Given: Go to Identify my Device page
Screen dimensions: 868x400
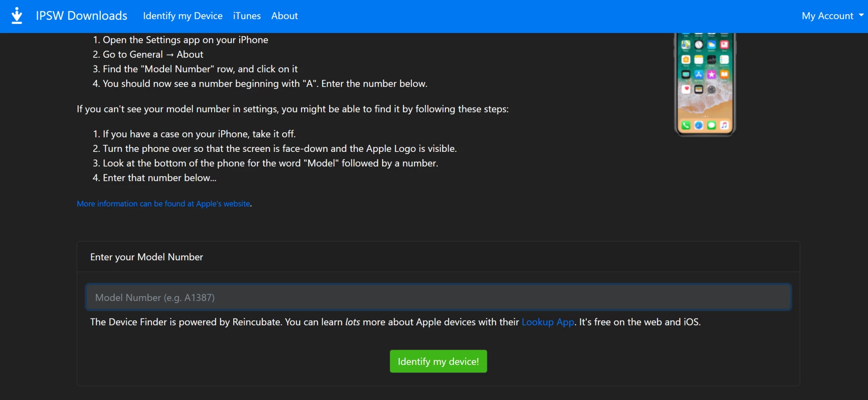Looking at the screenshot, I should (183, 16).
